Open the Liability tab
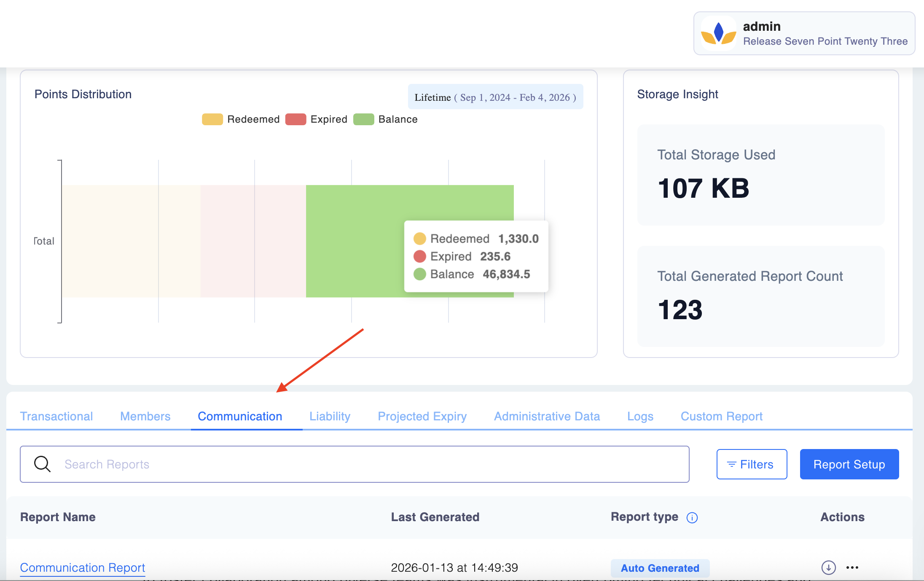This screenshot has width=924, height=581. pos(330,416)
